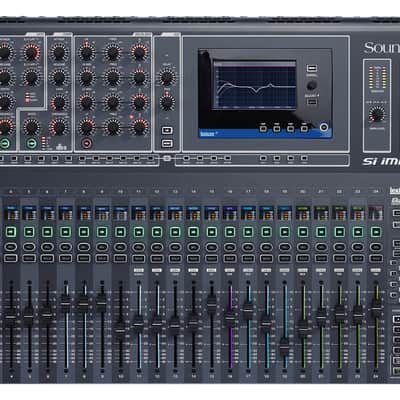Toggle channel 19 ON button
Viewport: 400px width, 400px height.
pyautogui.click(x=285, y=232)
